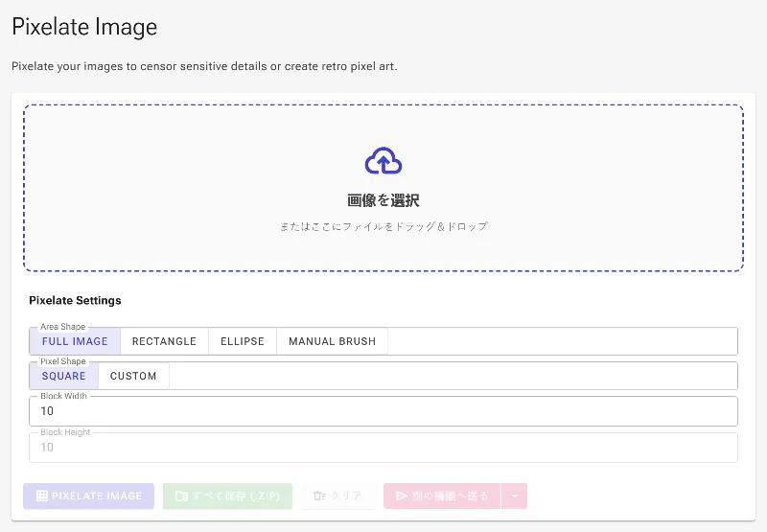767x532 pixels.
Task: Click the Pixelate Image button
Action: [88, 496]
